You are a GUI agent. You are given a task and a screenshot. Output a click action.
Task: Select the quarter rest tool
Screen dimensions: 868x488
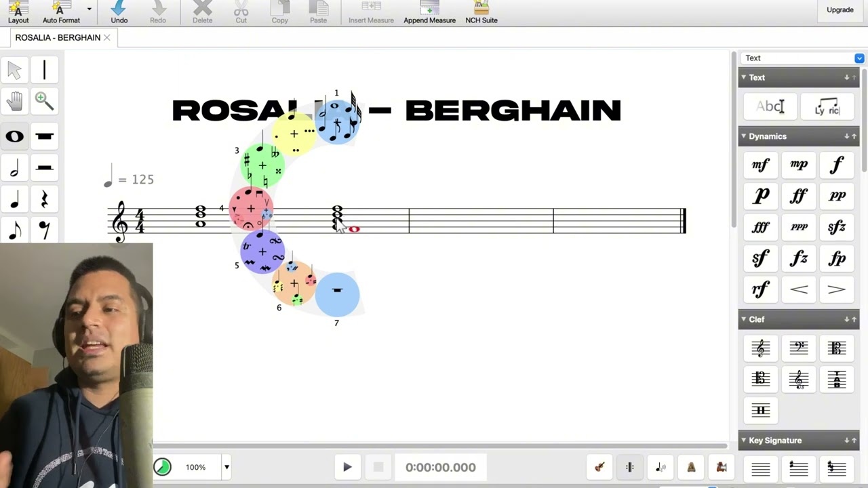pos(44,199)
